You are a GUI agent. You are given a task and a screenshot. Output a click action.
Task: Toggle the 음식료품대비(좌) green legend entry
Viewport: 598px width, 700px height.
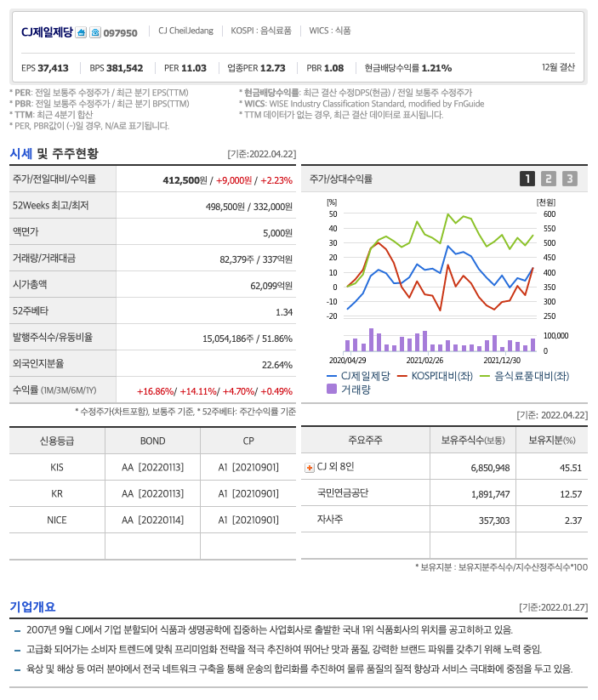pyautogui.click(x=524, y=376)
